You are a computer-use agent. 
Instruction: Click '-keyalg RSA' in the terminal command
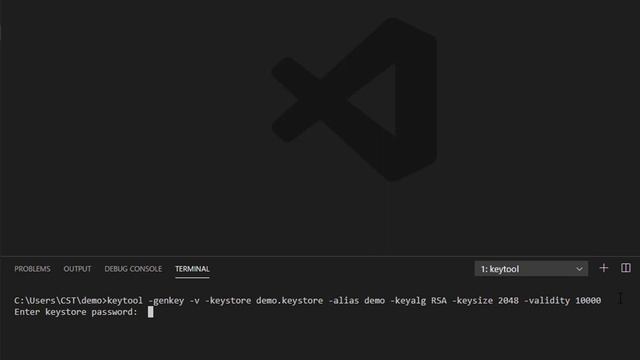point(418,301)
